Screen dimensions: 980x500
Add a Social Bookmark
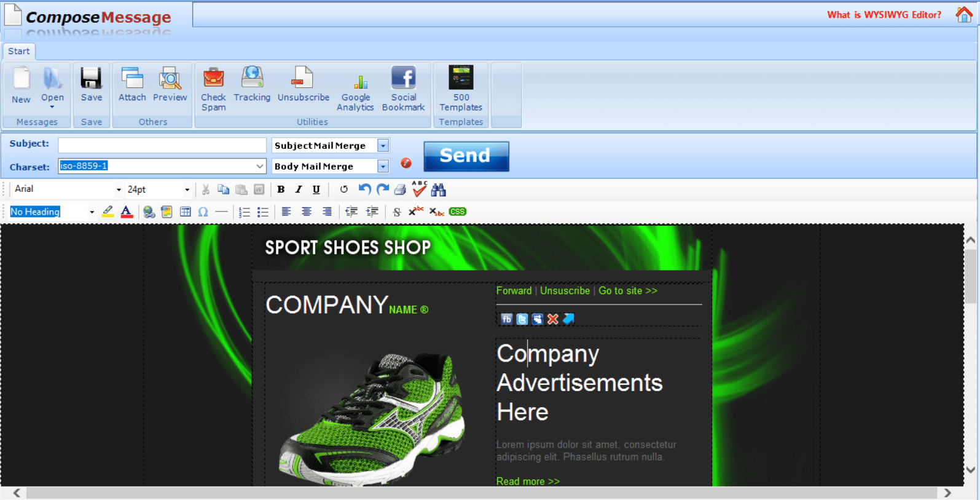coord(403,90)
